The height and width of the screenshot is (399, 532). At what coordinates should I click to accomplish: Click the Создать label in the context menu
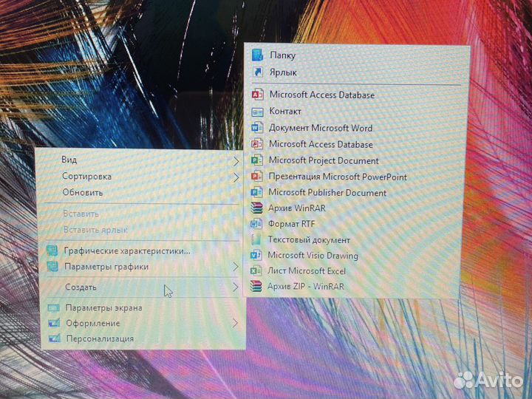point(81,287)
